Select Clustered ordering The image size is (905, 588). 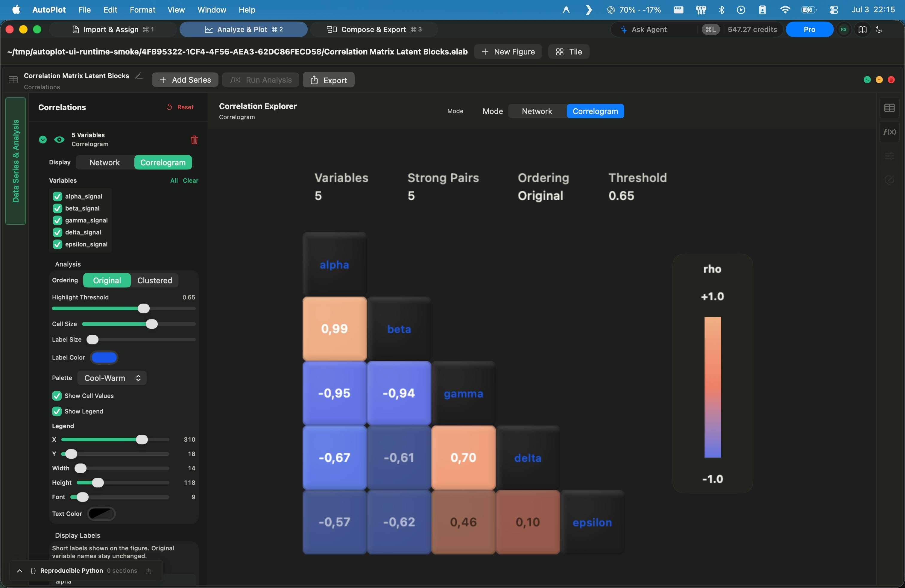(154, 280)
